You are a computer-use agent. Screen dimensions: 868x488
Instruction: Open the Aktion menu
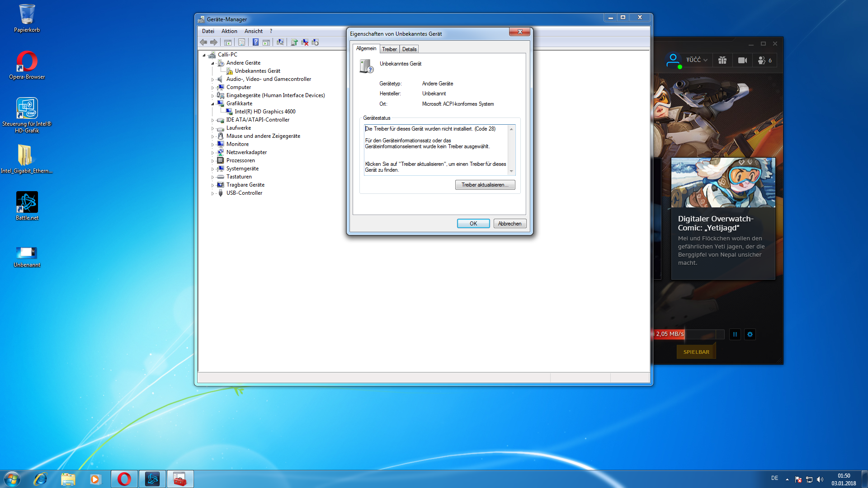point(229,31)
